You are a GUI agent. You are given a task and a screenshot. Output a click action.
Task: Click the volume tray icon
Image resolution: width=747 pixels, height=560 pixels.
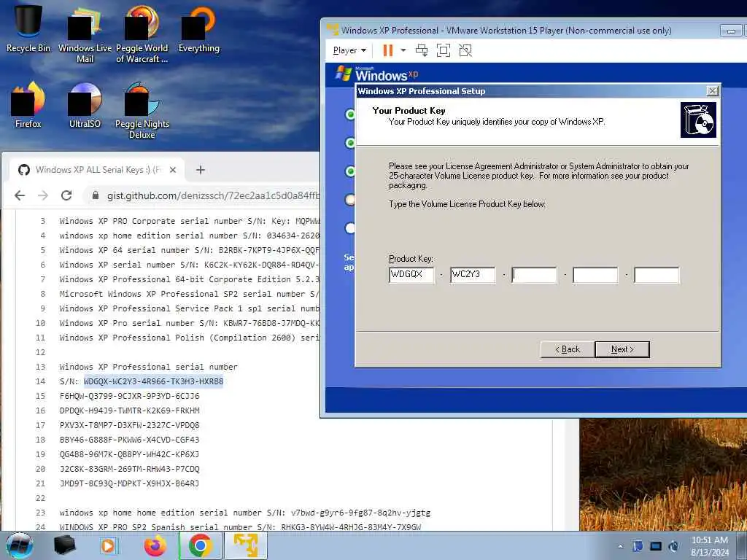coord(673,546)
